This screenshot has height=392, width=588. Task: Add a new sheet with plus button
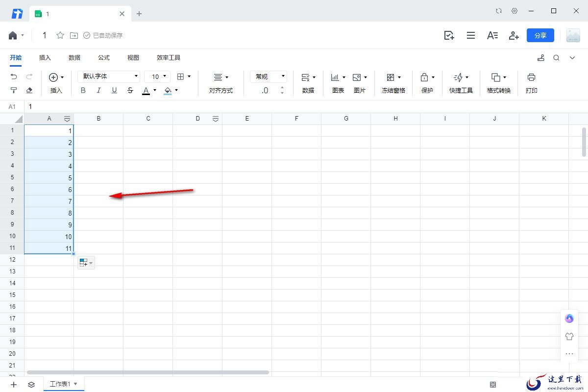14,385
